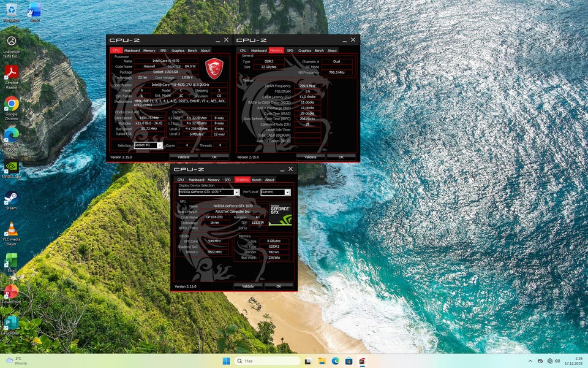
Task: Open the Recycle Bin desktop icon
Action: click(11, 12)
